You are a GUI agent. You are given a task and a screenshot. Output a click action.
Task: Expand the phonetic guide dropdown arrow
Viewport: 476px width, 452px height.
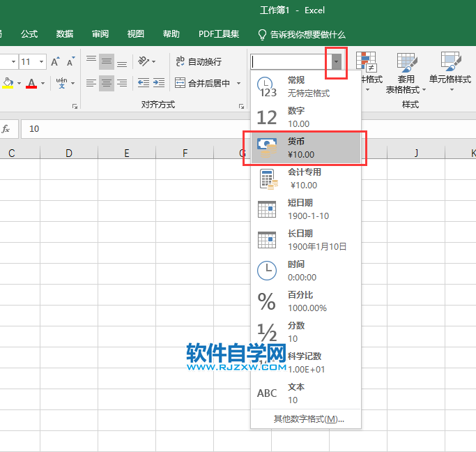[73, 83]
